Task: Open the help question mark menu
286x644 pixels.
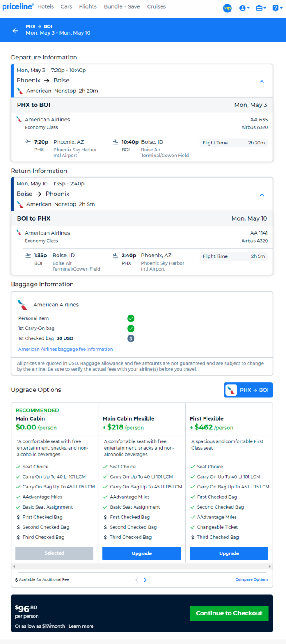Action: pos(277,8)
